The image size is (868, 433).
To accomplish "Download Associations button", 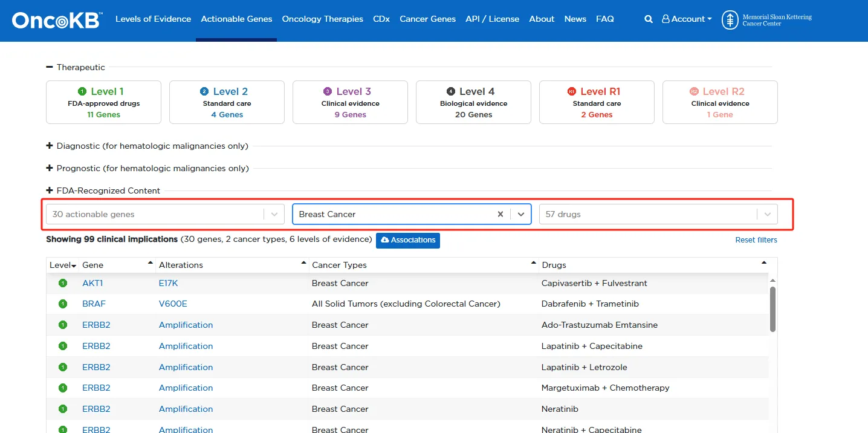I will (x=408, y=240).
